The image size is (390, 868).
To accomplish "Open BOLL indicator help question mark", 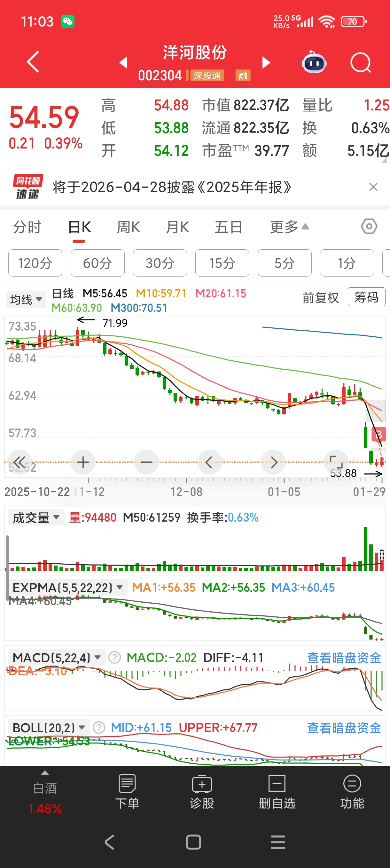I will [99, 727].
